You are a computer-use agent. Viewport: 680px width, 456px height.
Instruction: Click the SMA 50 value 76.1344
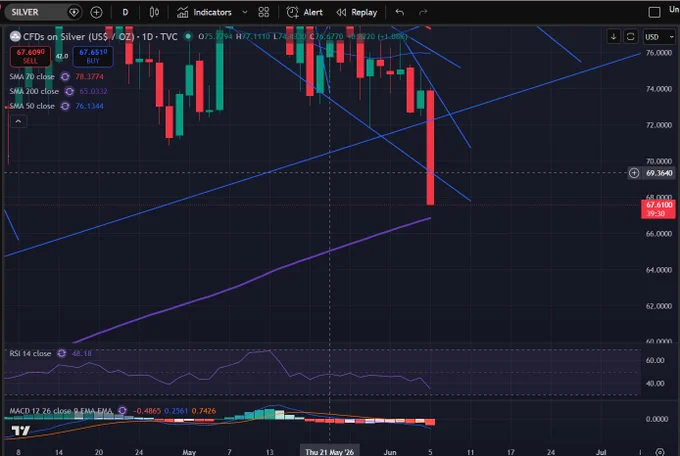click(89, 106)
